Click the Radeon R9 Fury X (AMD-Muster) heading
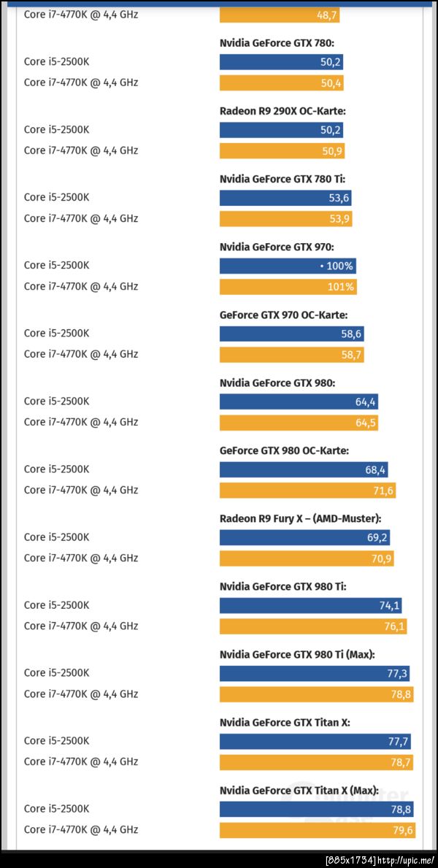Screen dimensions: 438x868 (x=301, y=518)
